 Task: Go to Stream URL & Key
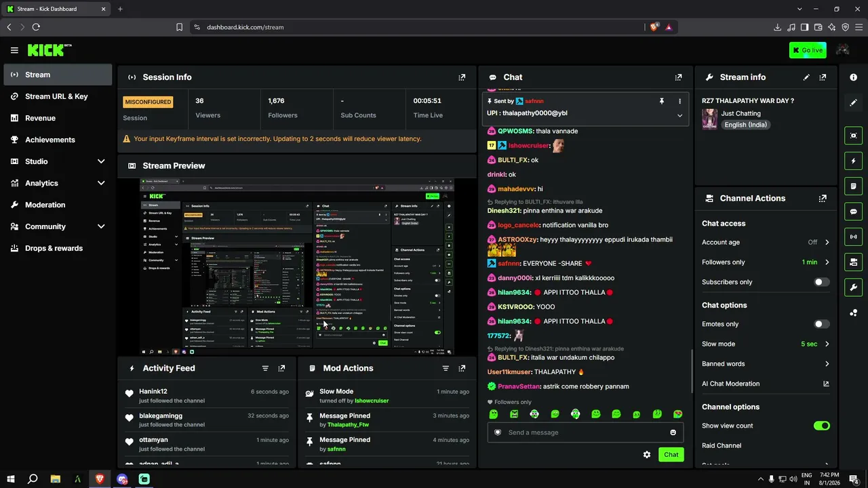point(58,96)
